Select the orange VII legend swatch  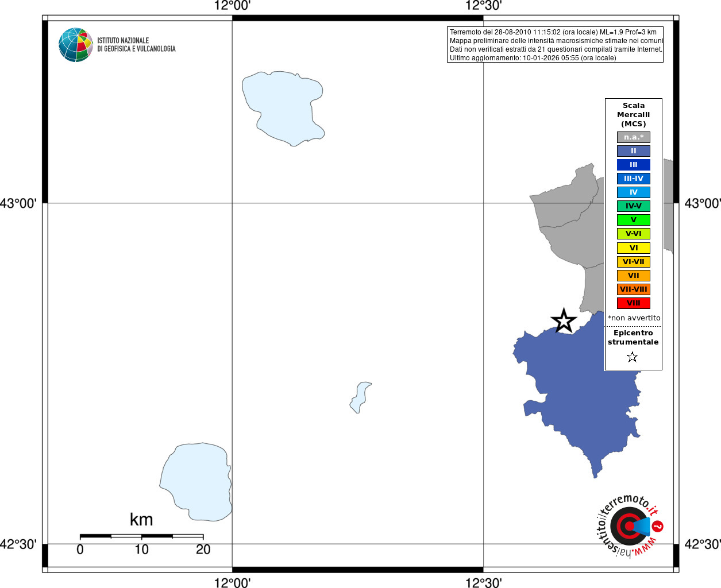[x=634, y=276]
